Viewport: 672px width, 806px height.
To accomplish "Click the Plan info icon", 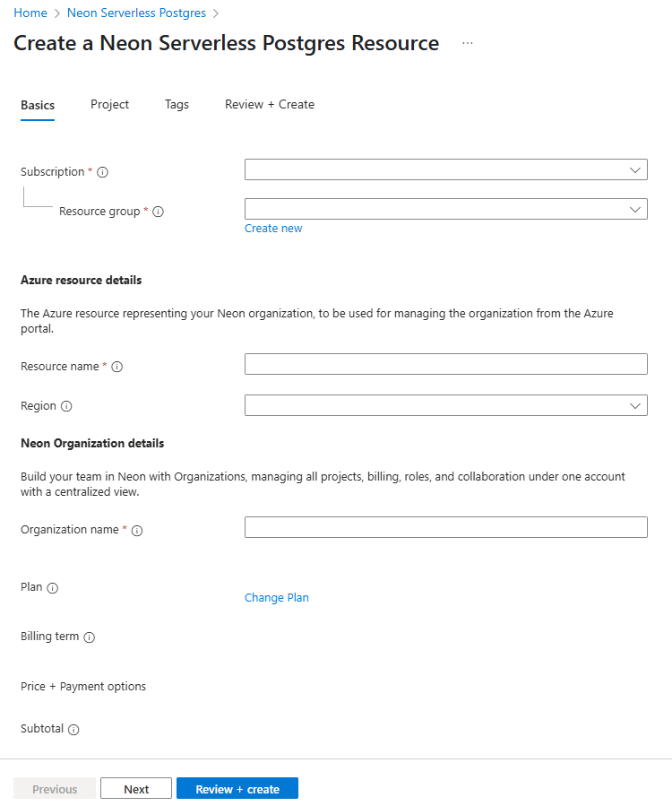I will pos(52,587).
